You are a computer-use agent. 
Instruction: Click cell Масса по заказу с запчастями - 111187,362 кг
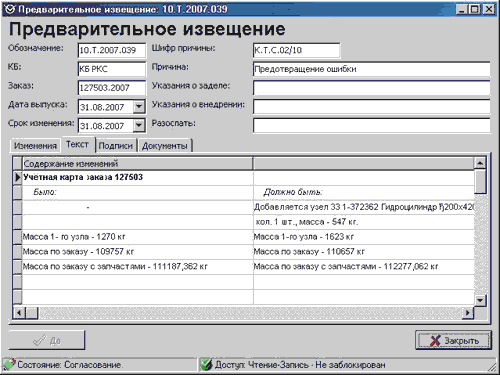pos(137,266)
